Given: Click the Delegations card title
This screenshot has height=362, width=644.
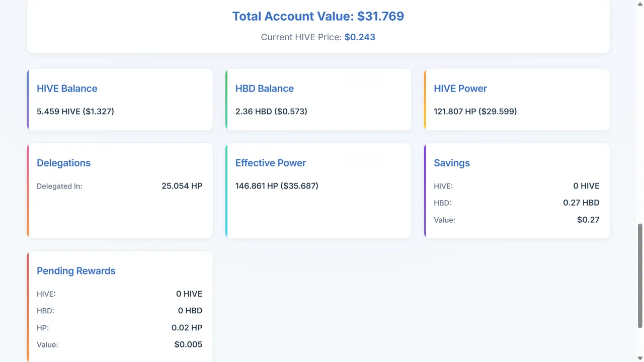Looking at the screenshot, I should point(63,163).
